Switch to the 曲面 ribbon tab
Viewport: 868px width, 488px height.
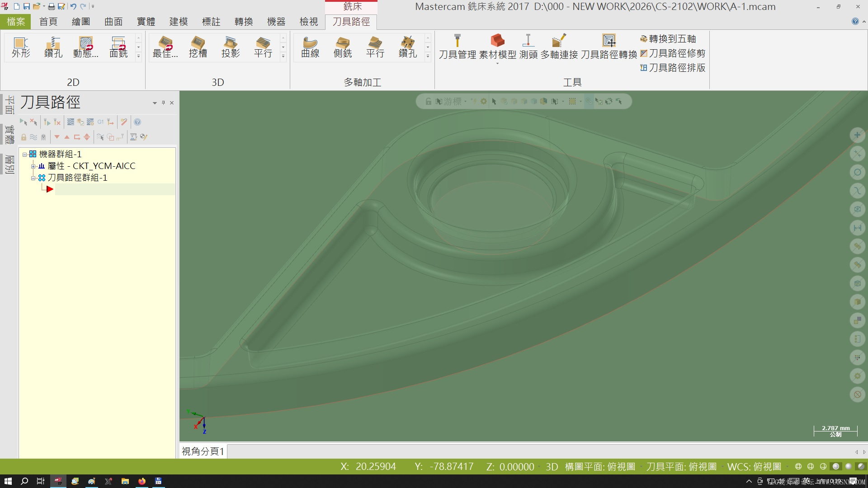pyautogui.click(x=113, y=22)
